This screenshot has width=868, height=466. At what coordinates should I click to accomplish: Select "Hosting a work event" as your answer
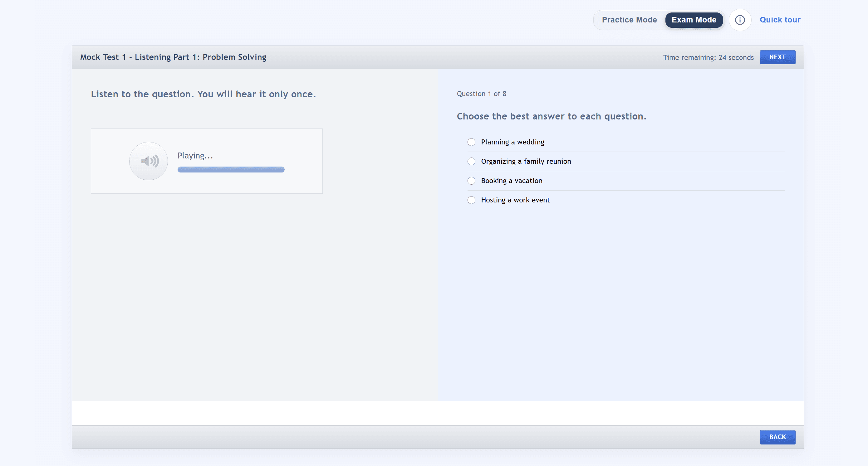(471, 200)
